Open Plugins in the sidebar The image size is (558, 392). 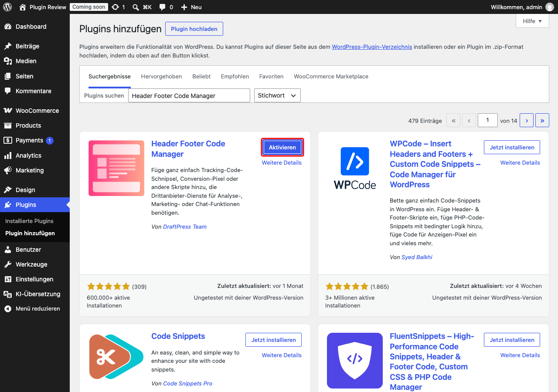35,205
